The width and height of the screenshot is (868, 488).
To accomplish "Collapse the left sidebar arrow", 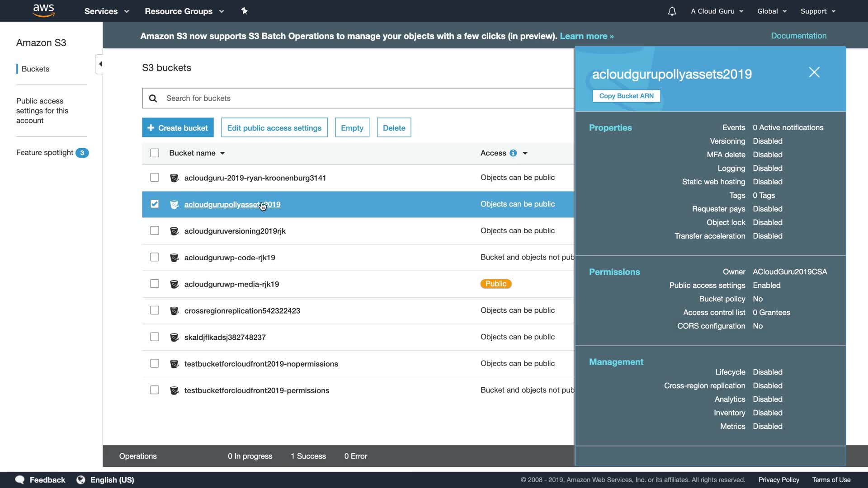I will [100, 64].
